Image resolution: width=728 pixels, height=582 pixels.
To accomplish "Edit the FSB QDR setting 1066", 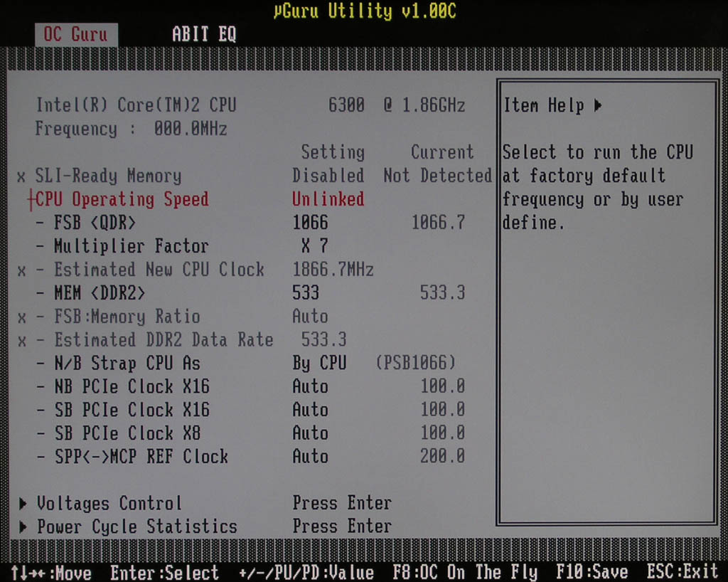I will tap(310, 223).
